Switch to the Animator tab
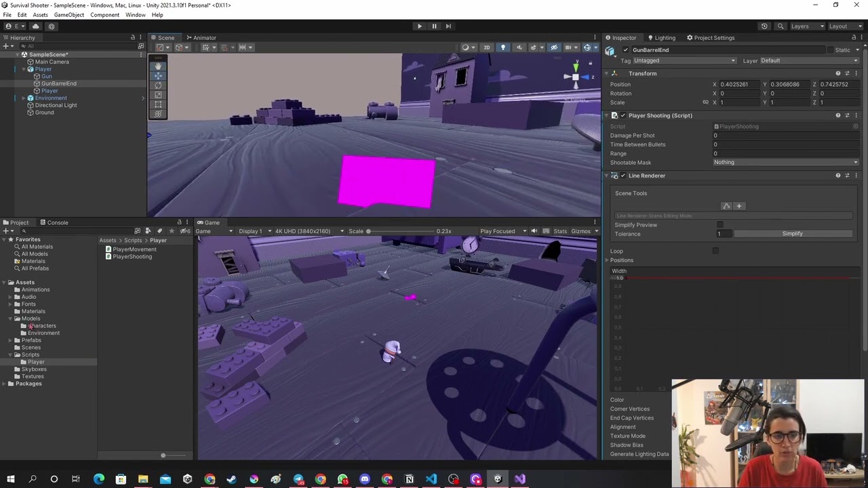This screenshot has width=868, height=488. click(201, 38)
